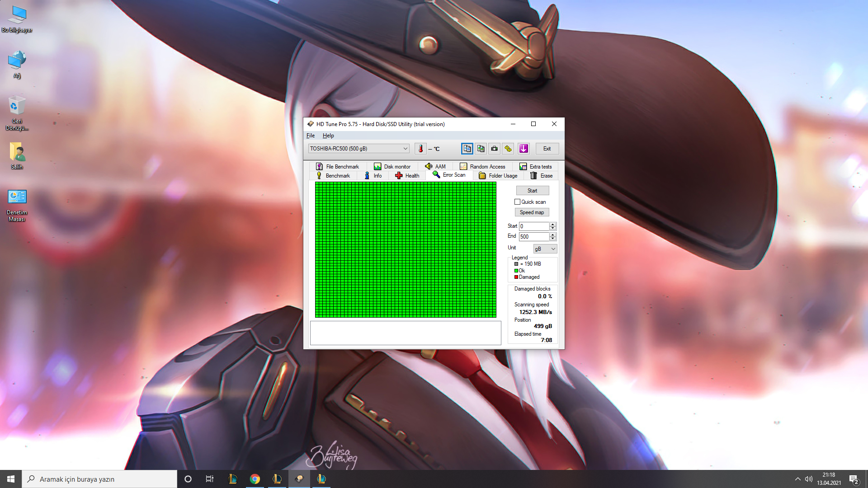The width and height of the screenshot is (868, 488).
Task: Switch to the Disk monitor tab
Action: click(x=392, y=167)
